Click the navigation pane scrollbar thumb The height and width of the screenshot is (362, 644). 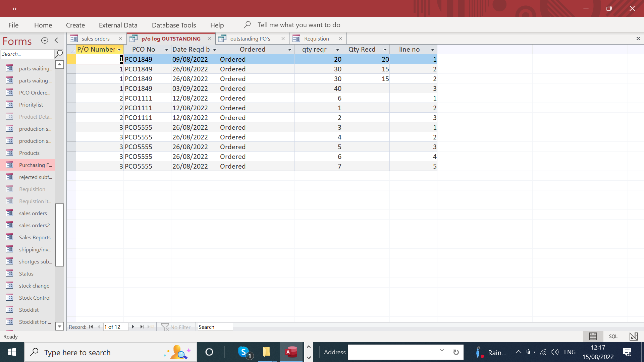59,235
